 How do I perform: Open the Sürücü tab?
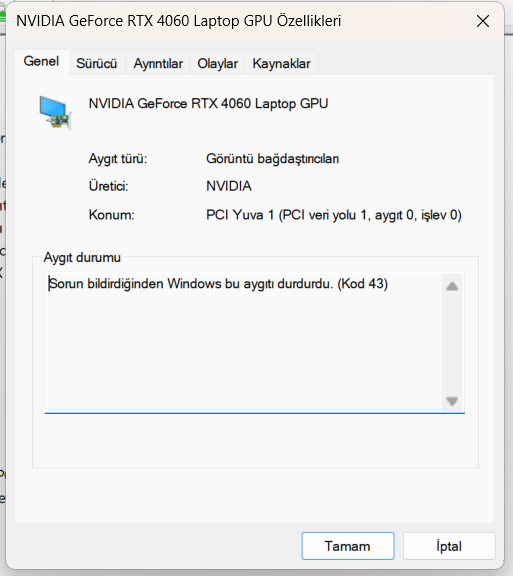(x=97, y=64)
